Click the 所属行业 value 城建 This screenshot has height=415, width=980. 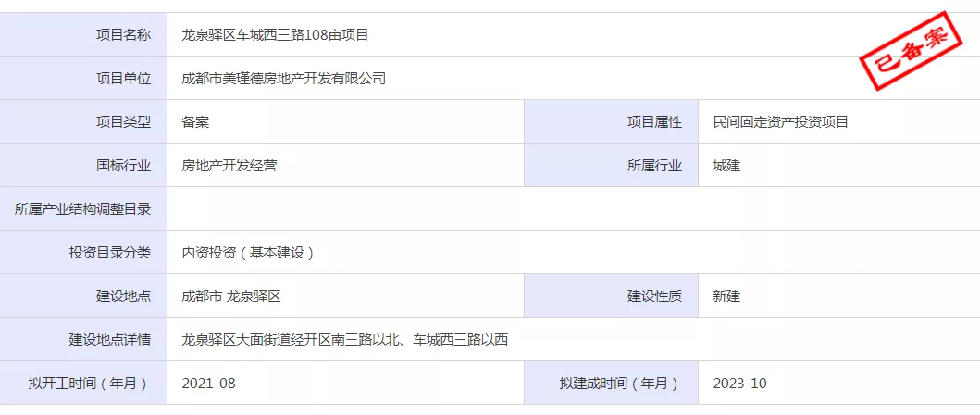726,166
